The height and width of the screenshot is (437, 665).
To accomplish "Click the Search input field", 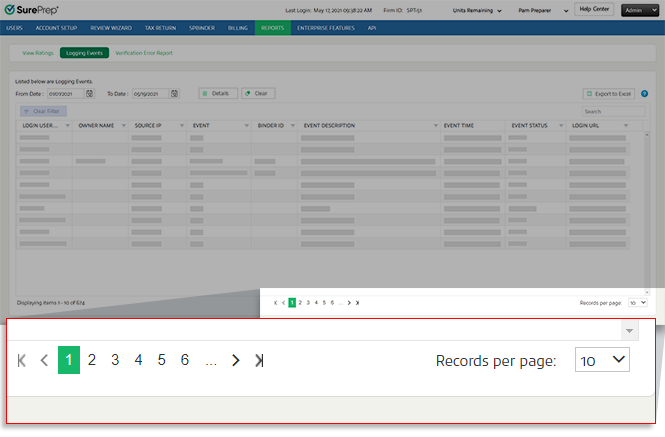I will click(608, 111).
